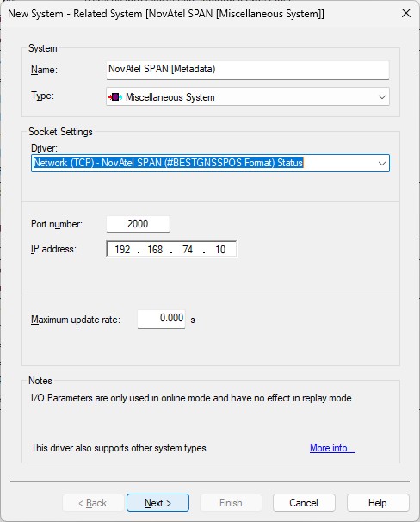Expand the Type dropdown arrow

pos(382,97)
